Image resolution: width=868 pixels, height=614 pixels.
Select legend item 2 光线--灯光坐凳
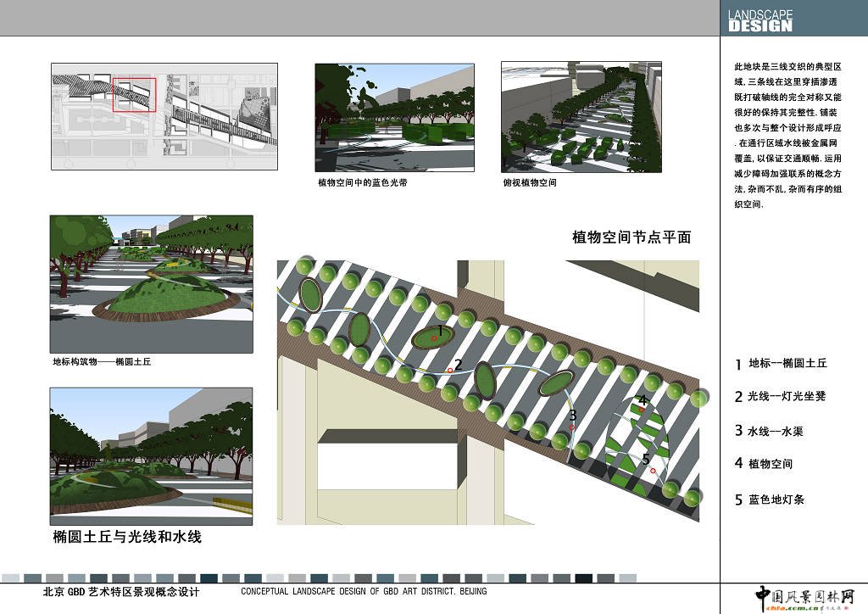click(x=781, y=397)
